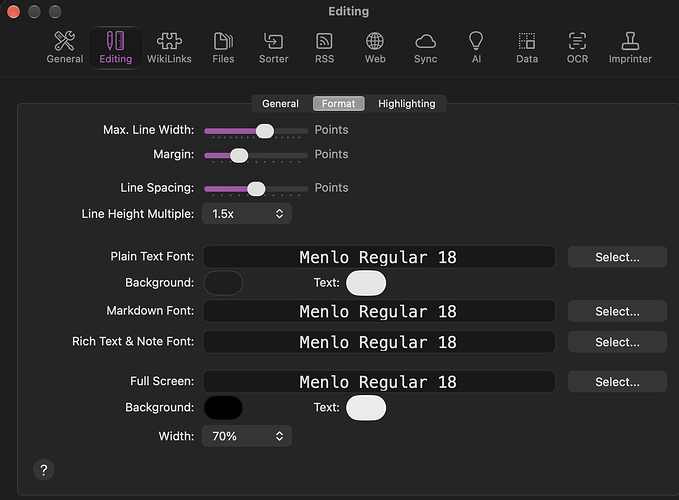Switch to the Highlighting sub-tab
Screen dimensions: 679x500
click(407, 103)
